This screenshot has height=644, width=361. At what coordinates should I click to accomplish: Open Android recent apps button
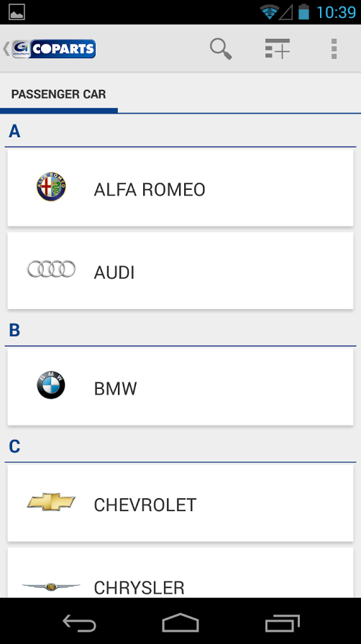click(283, 622)
